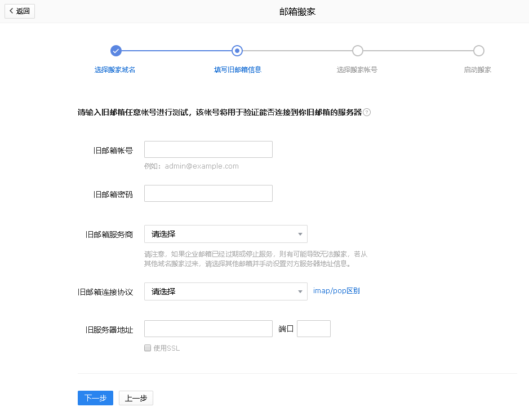Click the 选择搬家域名 step label

115,70
